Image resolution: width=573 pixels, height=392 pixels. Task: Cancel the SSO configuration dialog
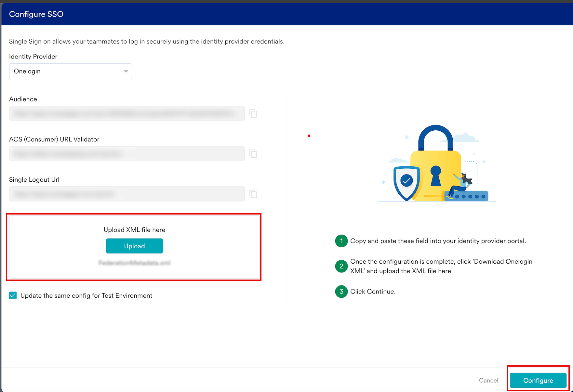(488, 380)
